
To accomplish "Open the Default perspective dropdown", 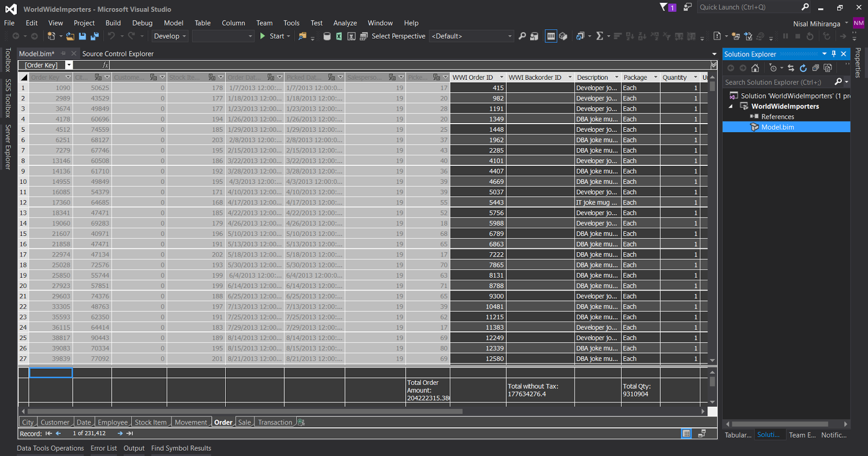I will pos(471,36).
